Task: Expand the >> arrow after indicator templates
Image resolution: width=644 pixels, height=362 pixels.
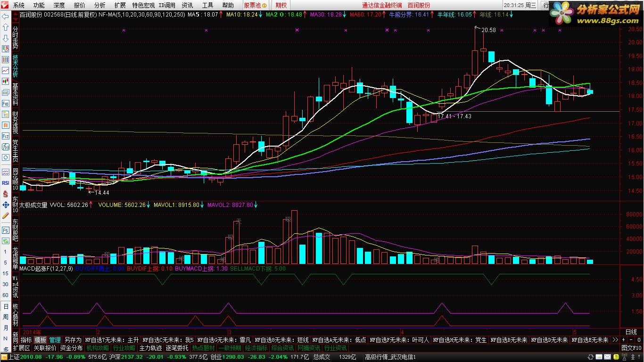Action: pyautogui.click(x=615, y=340)
